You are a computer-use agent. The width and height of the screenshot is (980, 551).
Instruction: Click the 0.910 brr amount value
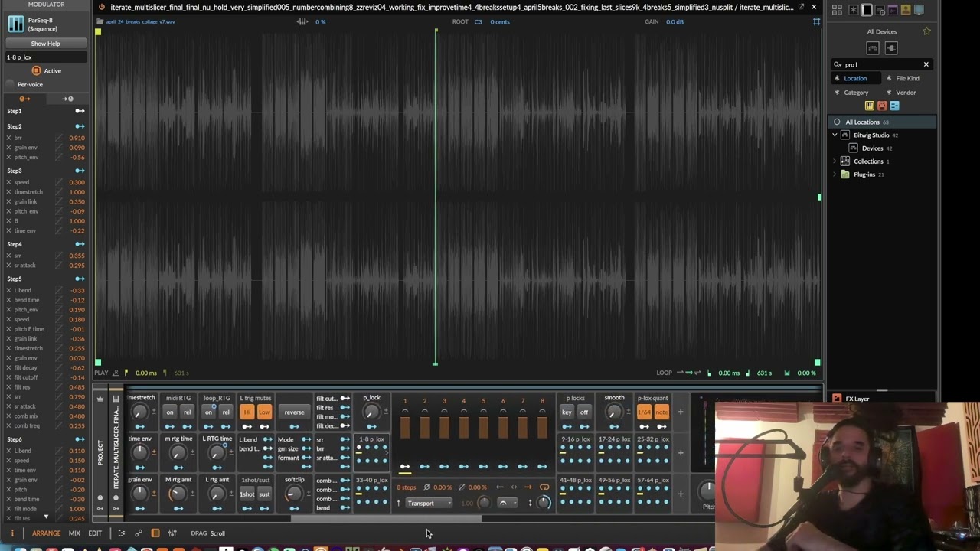[77, 138]
